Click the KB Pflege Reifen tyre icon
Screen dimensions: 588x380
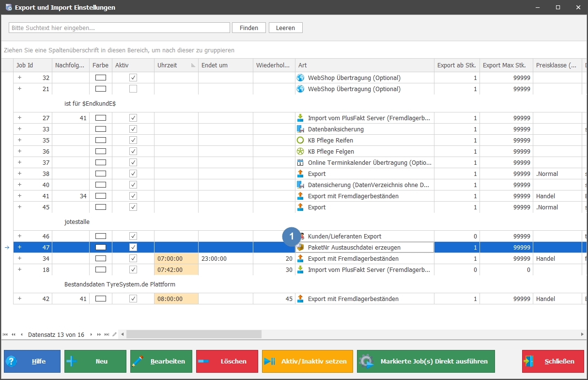click(300, 140)
